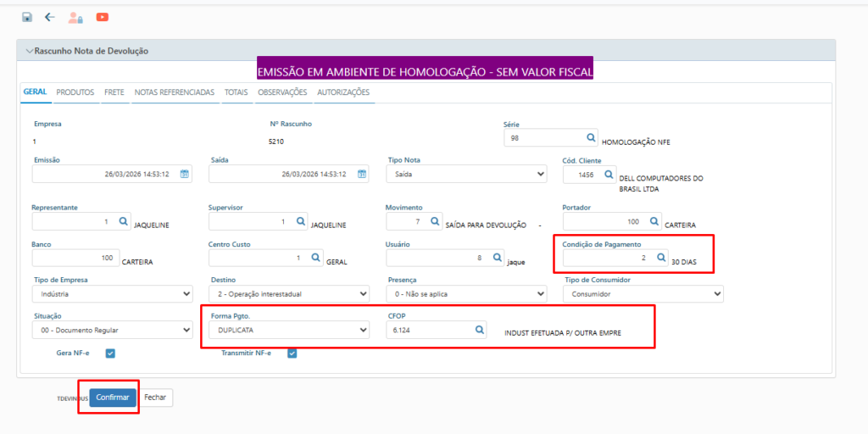Toggle the Gera NF-e checkbox
This screenshot has width=868, height=434.
110,353
